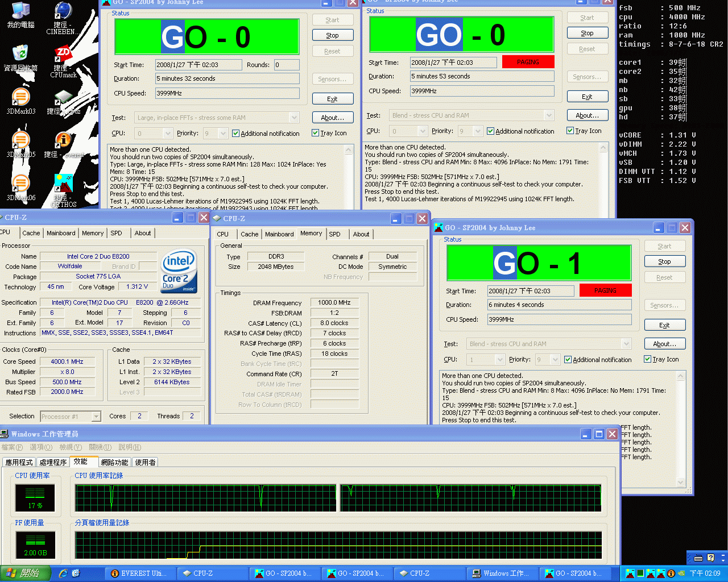
Task: Click the orange EVEREST tray icon
Action: click(x=671, y=573)
